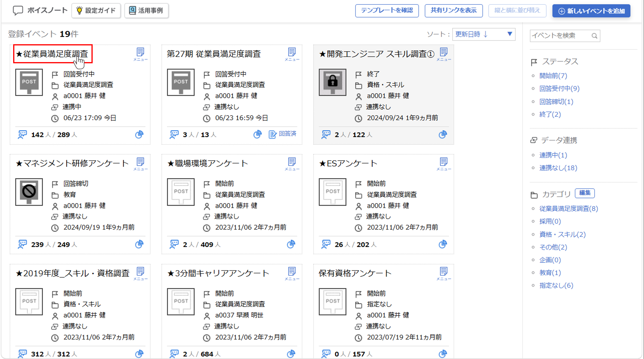Open the ソート 更新日時 dropdown
The height and width of the screenshot is (359, 644).
tap(484, 34)
